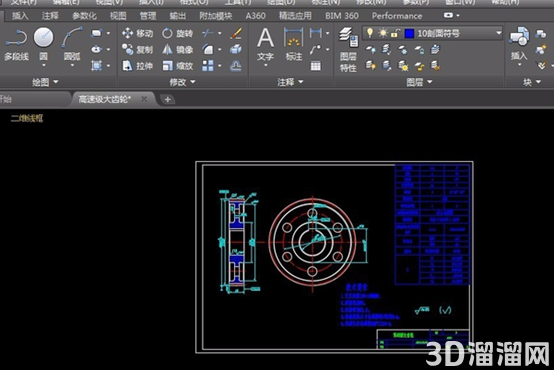The image size is (554, 370).
Task: Click the Ellipse tool icon
Action: click(96, 49)
